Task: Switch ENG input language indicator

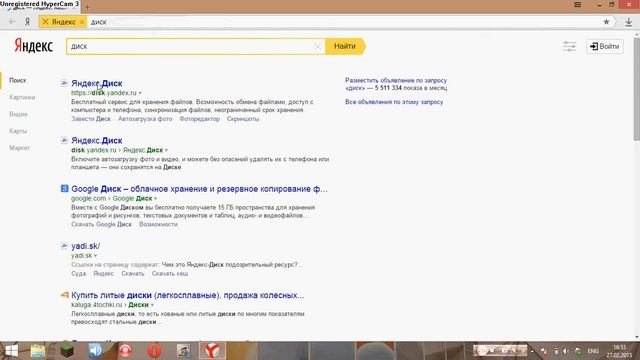Action: (x=593, y=351)
